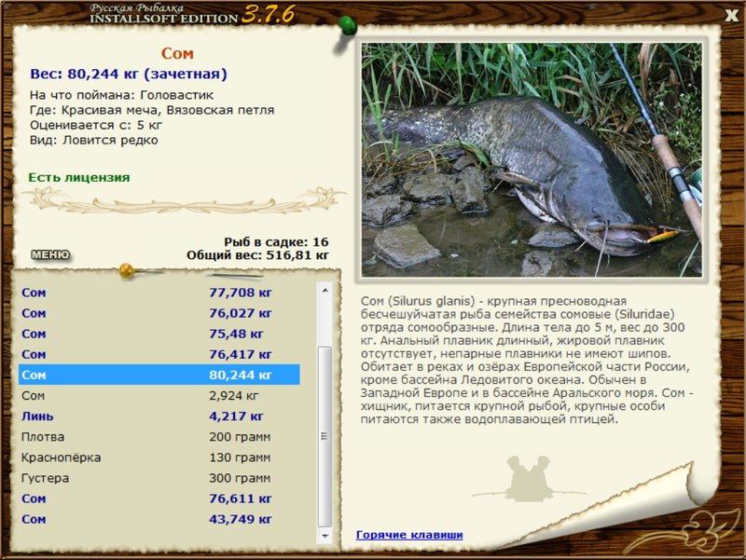Screen dimensions: 746x560
Task: Select the Сом 77,708 кг row
Action: (x=159, y=293)
